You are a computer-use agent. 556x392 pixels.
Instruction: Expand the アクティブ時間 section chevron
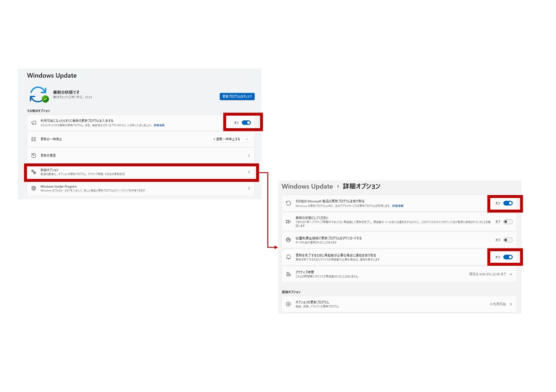pos(511,274)
